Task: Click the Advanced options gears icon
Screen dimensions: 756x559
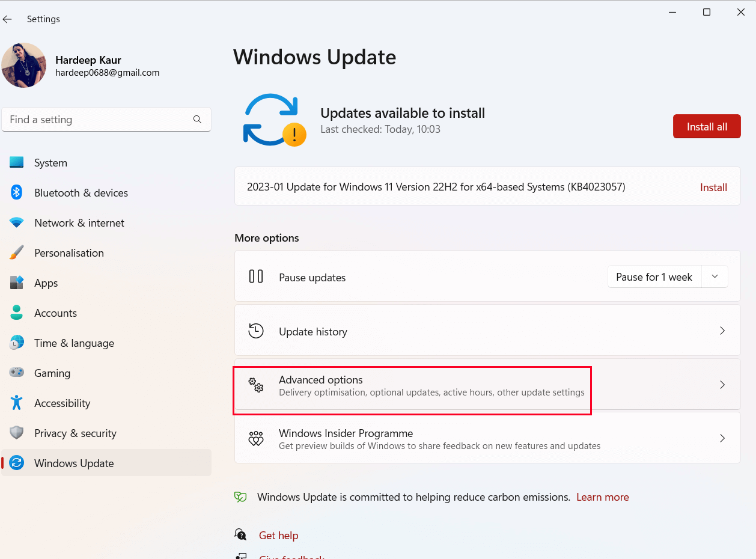Action: (x=256, y=385)
